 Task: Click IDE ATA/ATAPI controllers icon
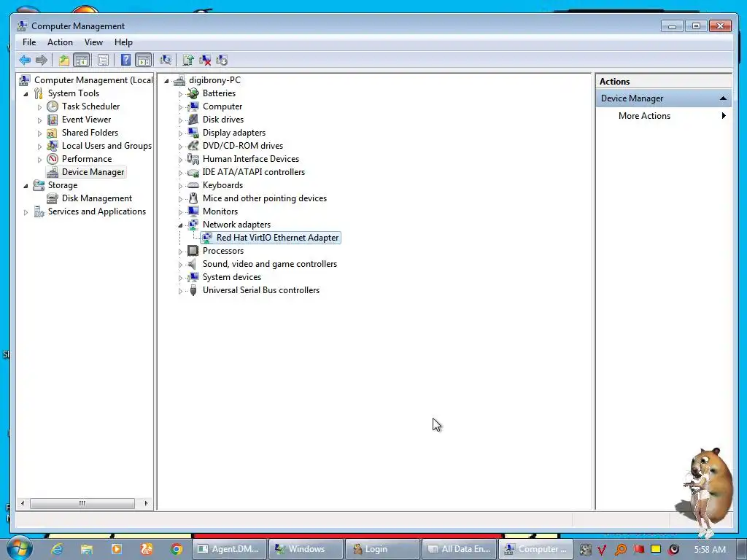[193, 172]
